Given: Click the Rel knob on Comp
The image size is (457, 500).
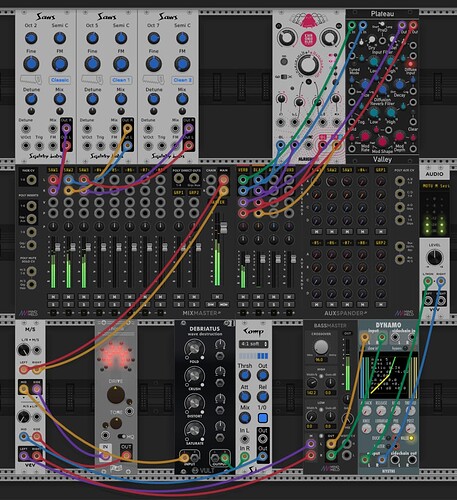Looking at the screenshot, I should (263, 397).
